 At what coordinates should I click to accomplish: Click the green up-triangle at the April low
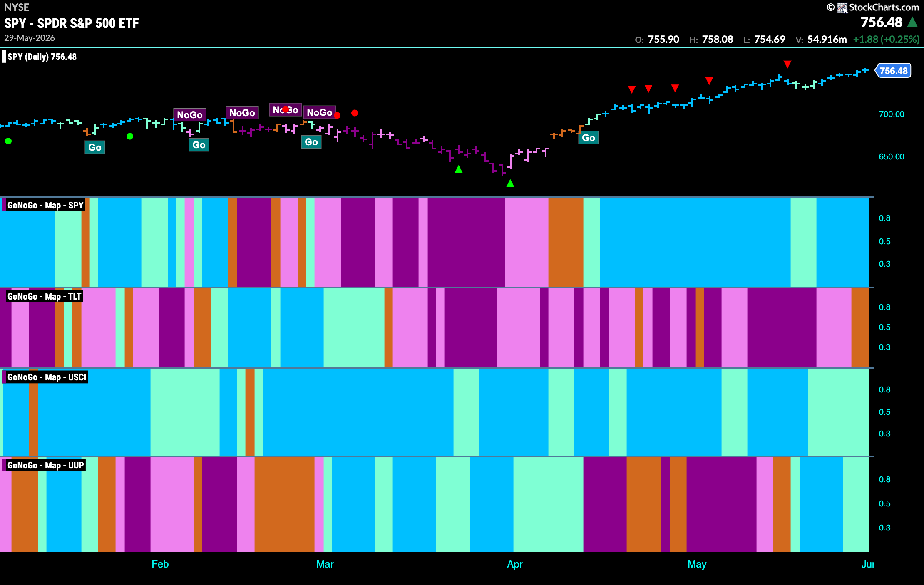tap(510, 183)
